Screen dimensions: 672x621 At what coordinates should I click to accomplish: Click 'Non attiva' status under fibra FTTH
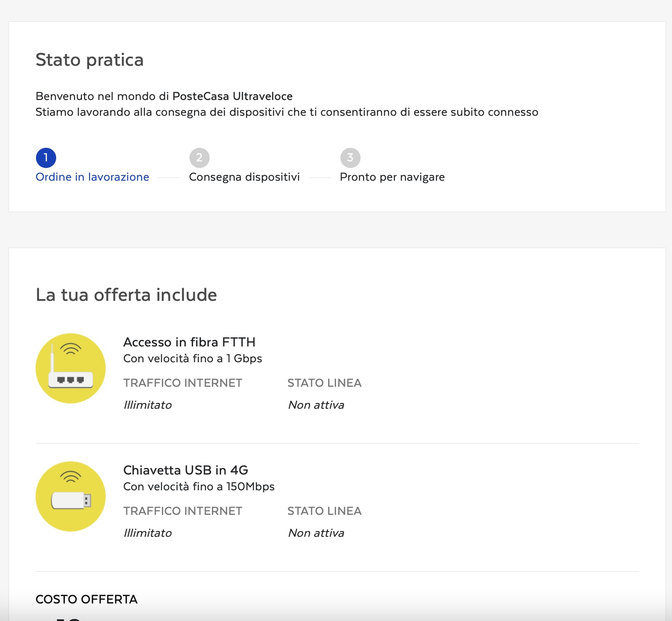[316, 405]
